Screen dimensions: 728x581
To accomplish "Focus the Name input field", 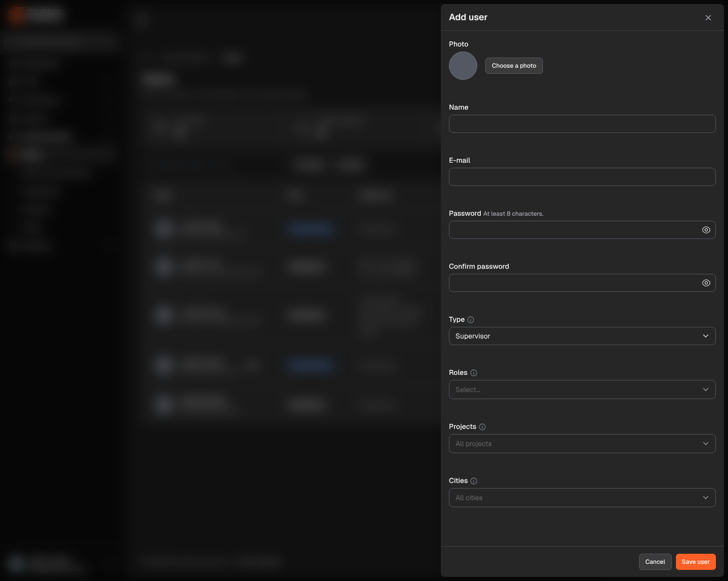I will [x=582, y=124].
